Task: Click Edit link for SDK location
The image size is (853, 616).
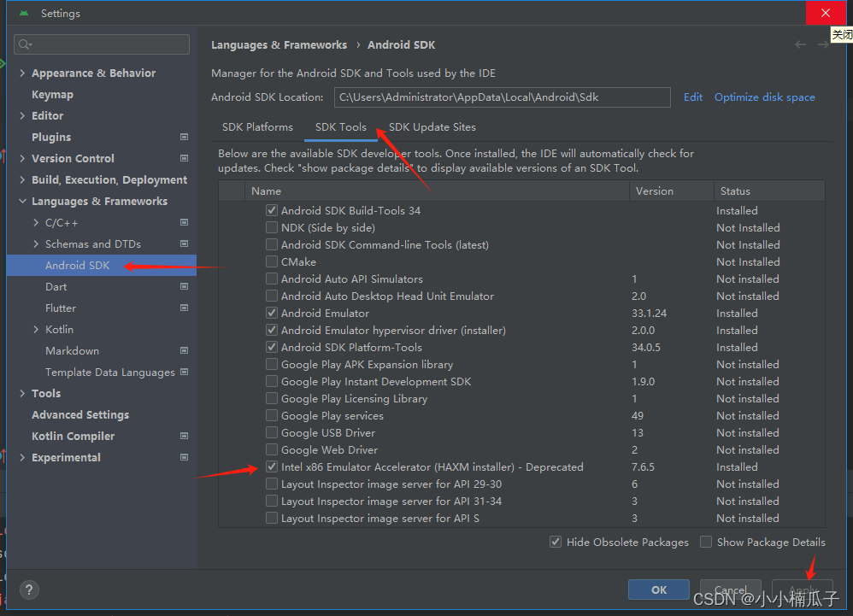Action: pos(693,97)
